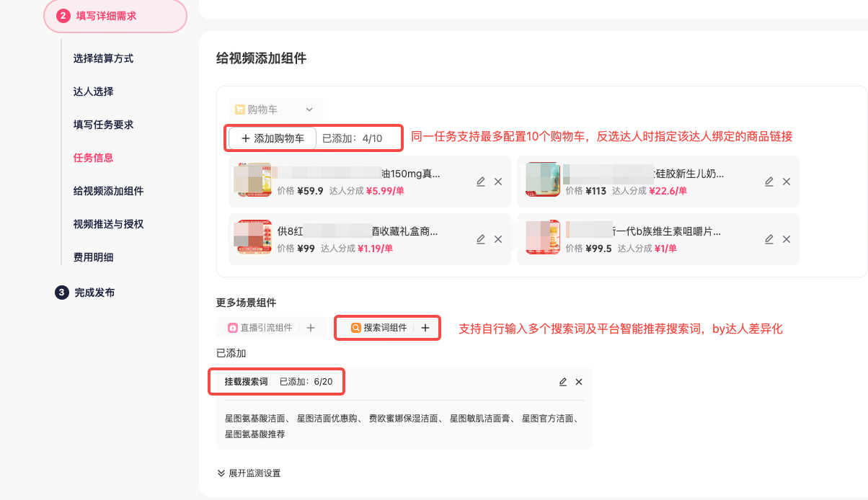Open the 购物车 component type dropdown
The image size is (868, 500).
275,110
